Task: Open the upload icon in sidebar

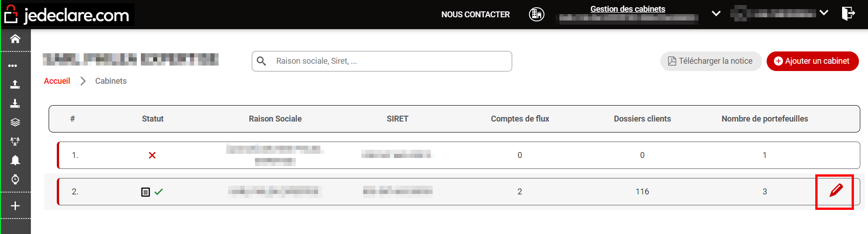Action: tap(15, 84)
